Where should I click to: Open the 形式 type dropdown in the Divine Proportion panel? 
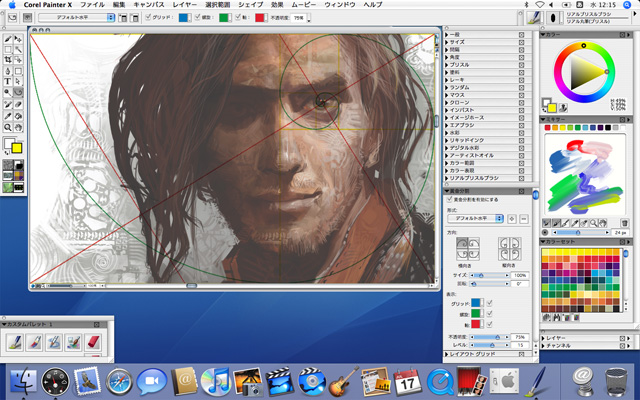[x=476, y=218]
